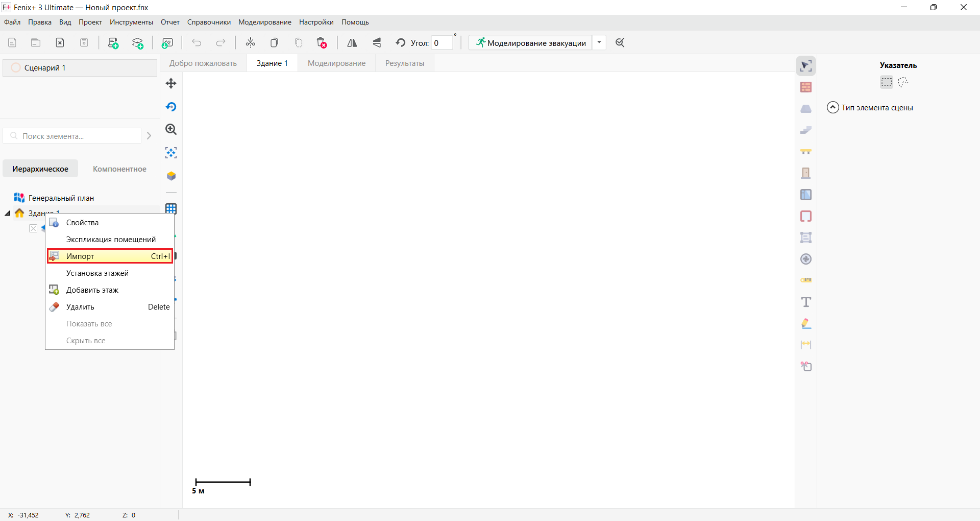This screenshot has width=980, height=521.
Task: Switch to the Результаты tab
Action: pos(405,63)
